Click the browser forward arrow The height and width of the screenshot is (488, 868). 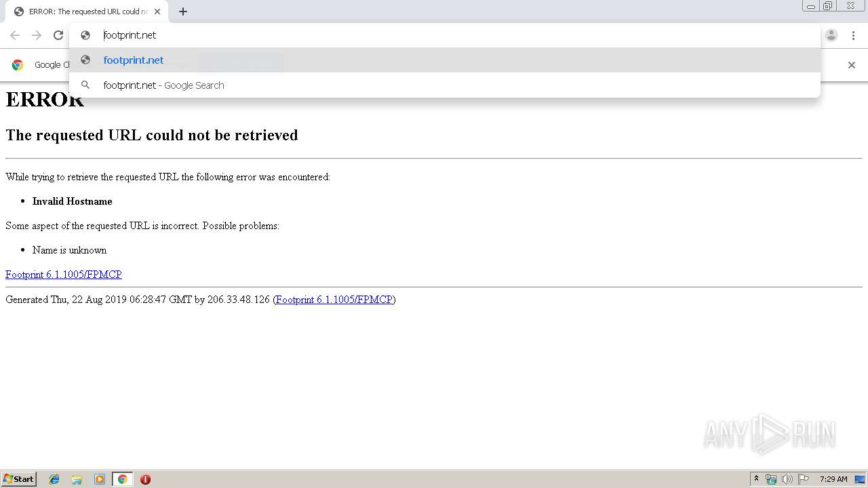point(37,35)
